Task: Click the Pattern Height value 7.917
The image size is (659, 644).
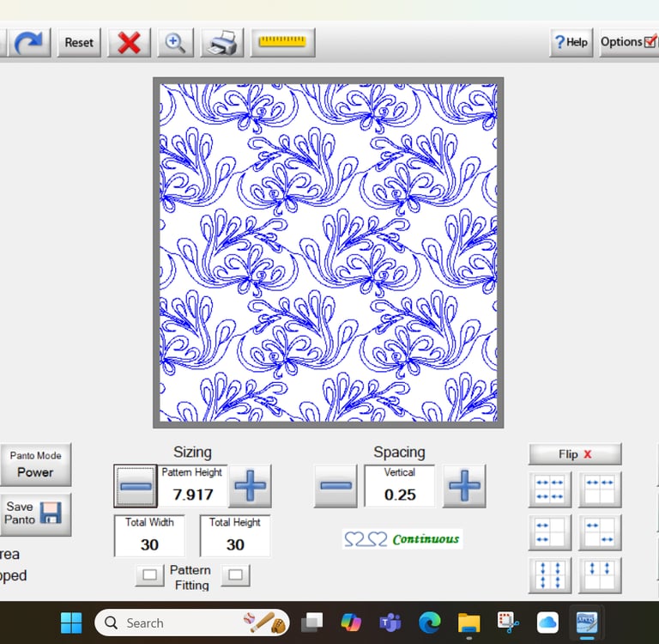Action: coord(193,495)
